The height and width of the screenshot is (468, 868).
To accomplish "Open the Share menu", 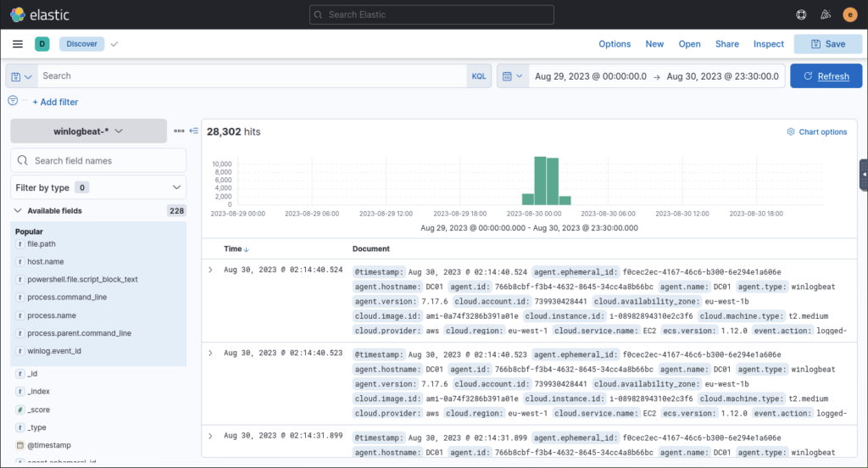I will point(726,44).
